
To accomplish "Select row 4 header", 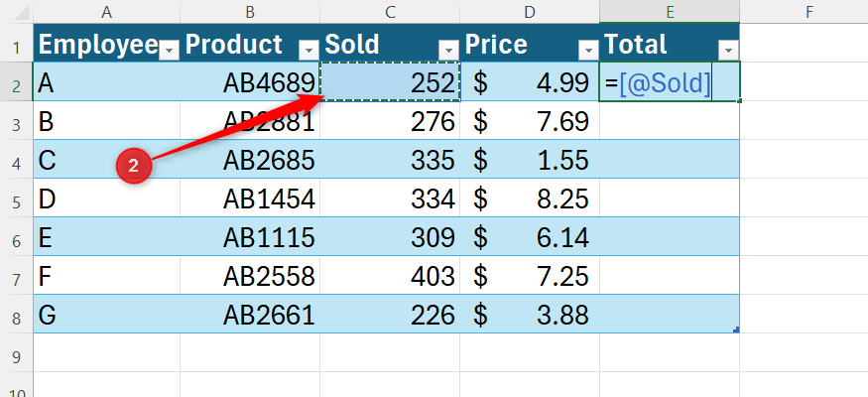I will pos(17,160).
